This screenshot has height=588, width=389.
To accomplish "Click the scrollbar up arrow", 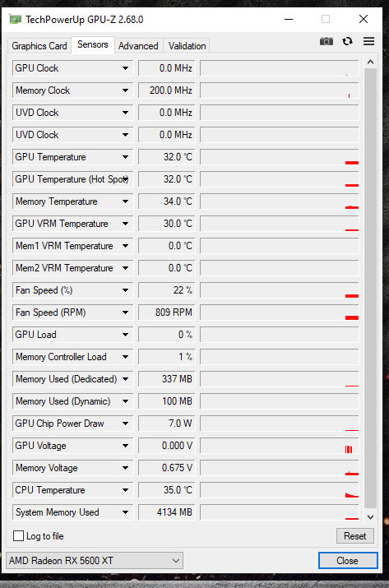I will click(370, 62).
